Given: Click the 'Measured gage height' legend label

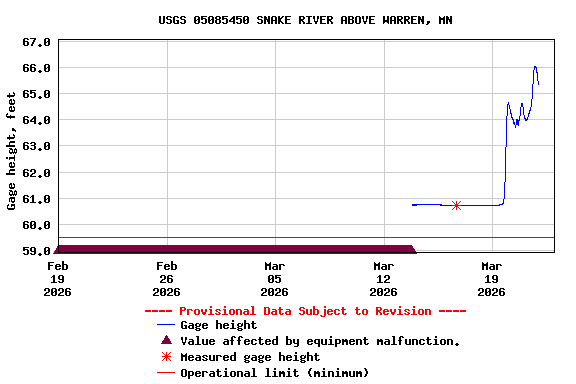Looking at the screenshot, I should [250, 357].
